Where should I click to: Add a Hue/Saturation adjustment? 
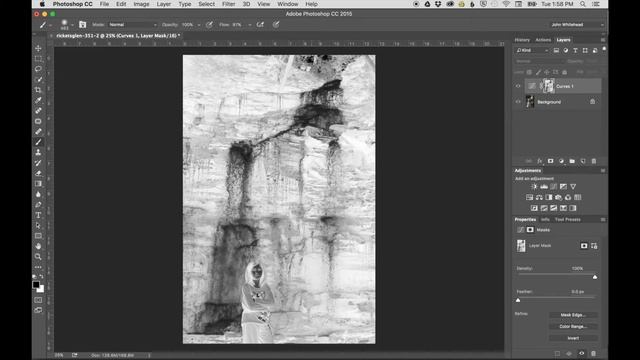point(529,198)
